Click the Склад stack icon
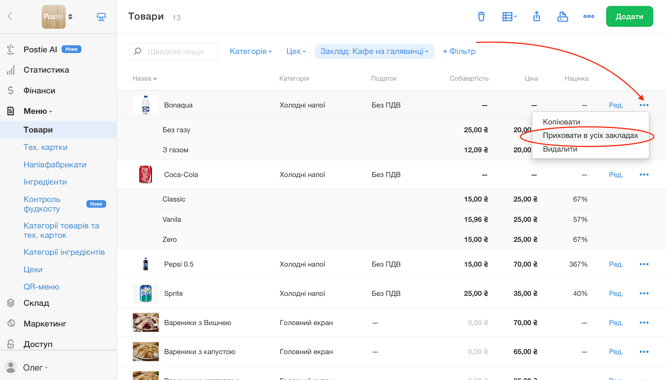Viewport: 670px width, 380px height. pyautogui.click(x=11, y=303)
